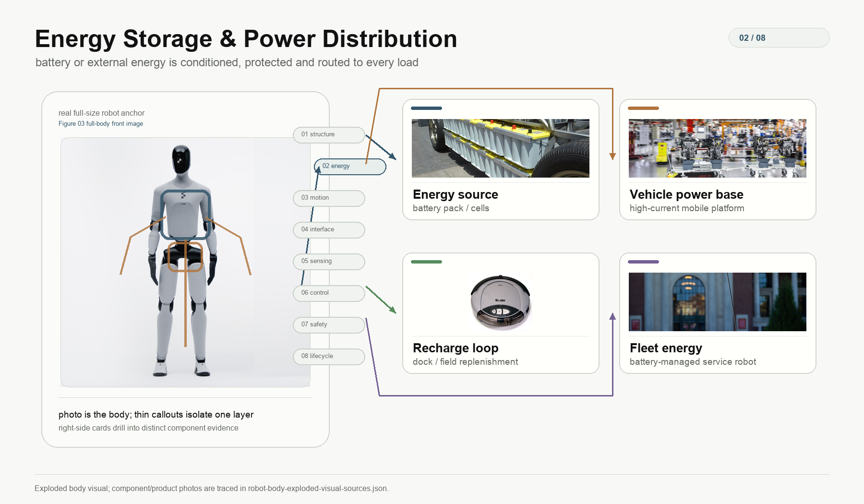The height and width of the screenshot is (504, 864).
Task: Click the battery pack cells photo
Action: coord(501,148)
